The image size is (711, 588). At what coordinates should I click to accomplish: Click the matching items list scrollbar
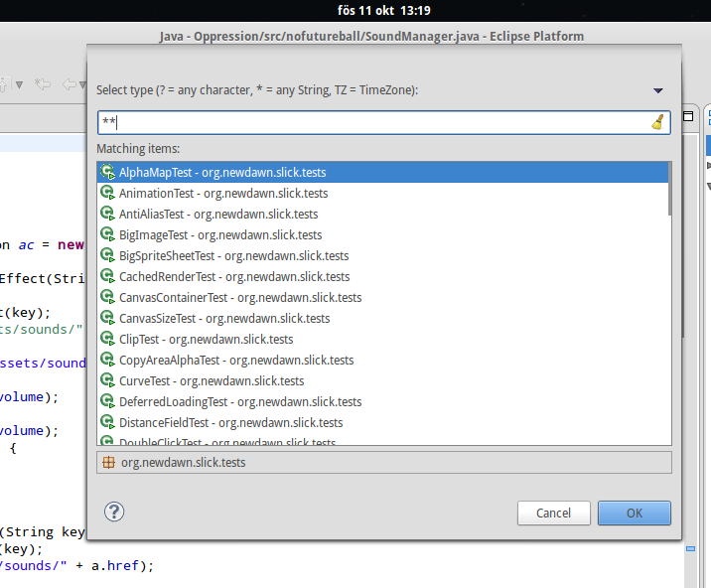point(669,189)
